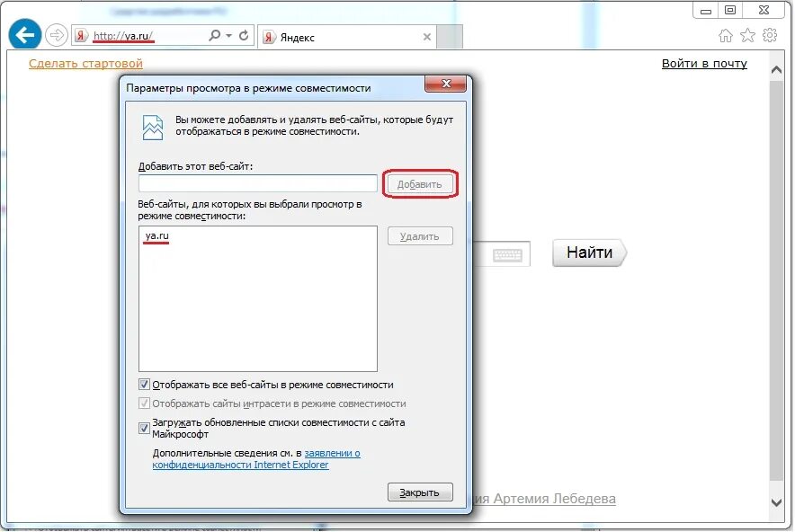
Task: Click the vertical scrollbar track
Action: pyautogui.click(x=776, y=281)
